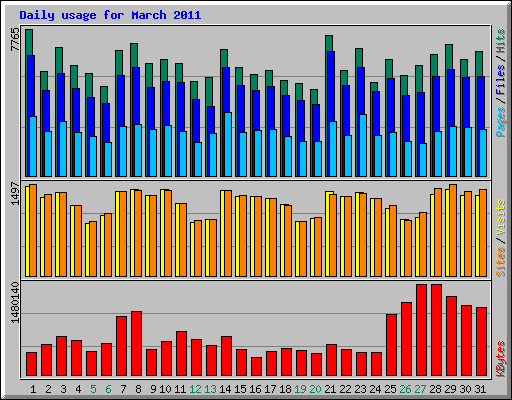Click day 20 weekend label
Screen dimensions: 512x400
(x=315, y=389)
